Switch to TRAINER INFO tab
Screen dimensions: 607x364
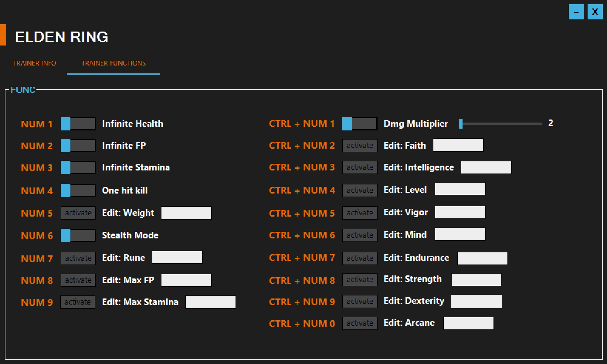(34, 63)
